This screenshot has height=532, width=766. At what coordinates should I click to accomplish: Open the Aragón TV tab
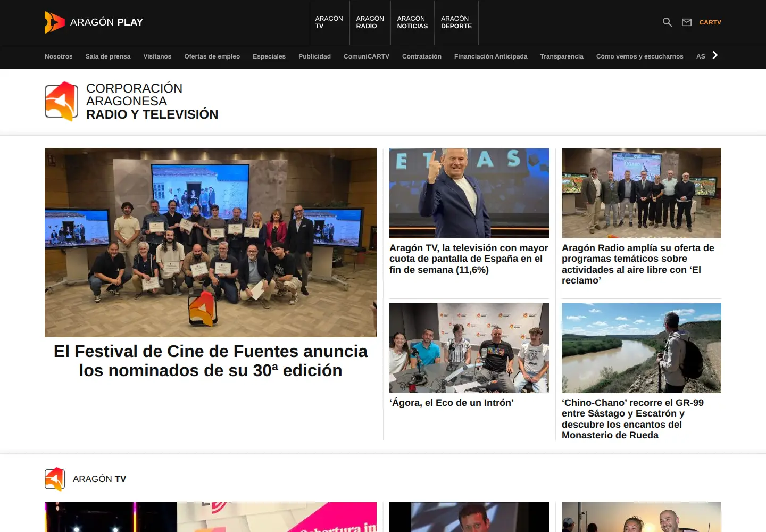pos(329,22)
